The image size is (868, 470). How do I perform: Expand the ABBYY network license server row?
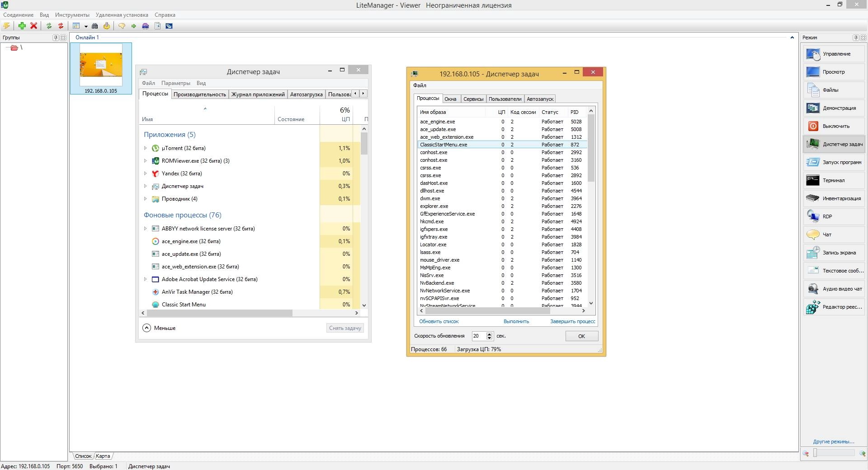click(x=145, y=229)
